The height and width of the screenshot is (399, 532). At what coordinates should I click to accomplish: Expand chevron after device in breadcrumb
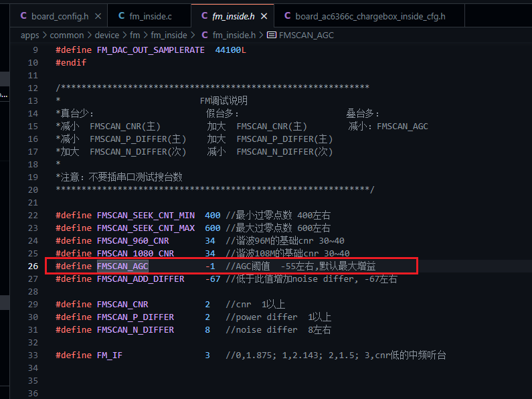[124, 35]
